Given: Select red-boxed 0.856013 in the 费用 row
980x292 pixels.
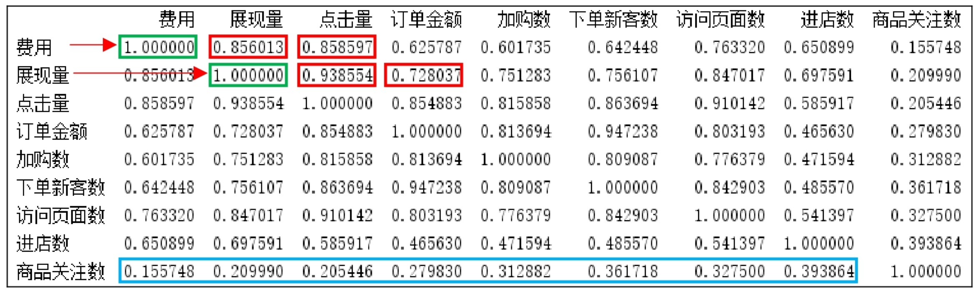Looking at the screenshot, I should [x=248, y=47].
